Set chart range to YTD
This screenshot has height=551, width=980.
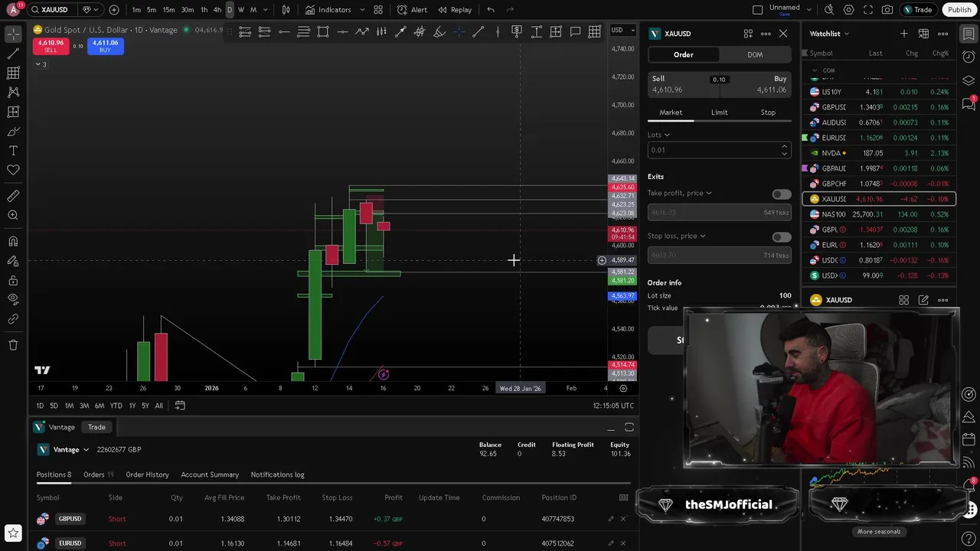point(116,406)
